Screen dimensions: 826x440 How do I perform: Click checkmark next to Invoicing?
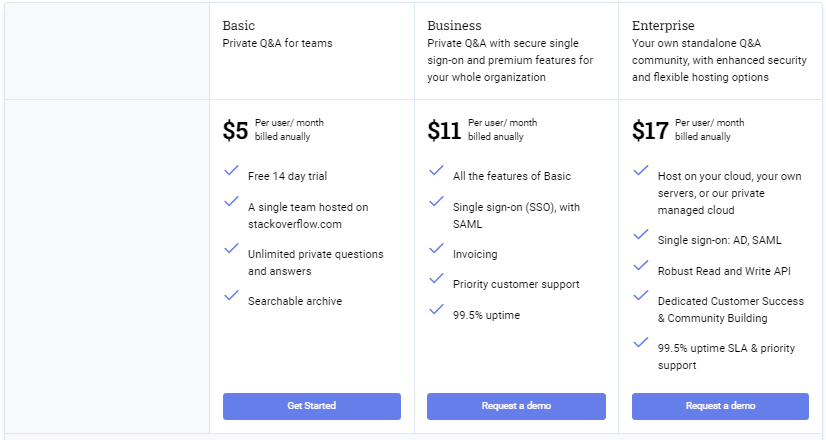[x=436, y=248]
